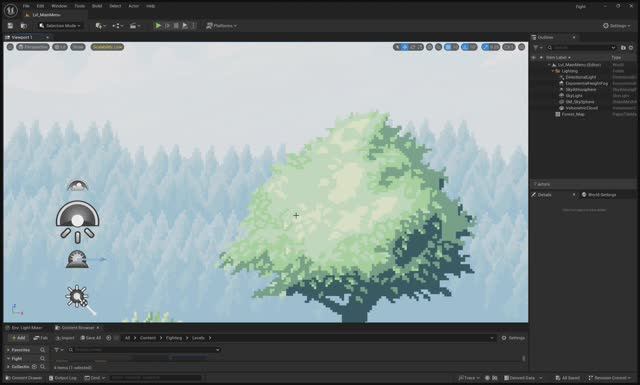This screenshot has width=640, height=385.
Task: Select the Lvl_MainMenu level tab
Action: [x=46, y=15]
